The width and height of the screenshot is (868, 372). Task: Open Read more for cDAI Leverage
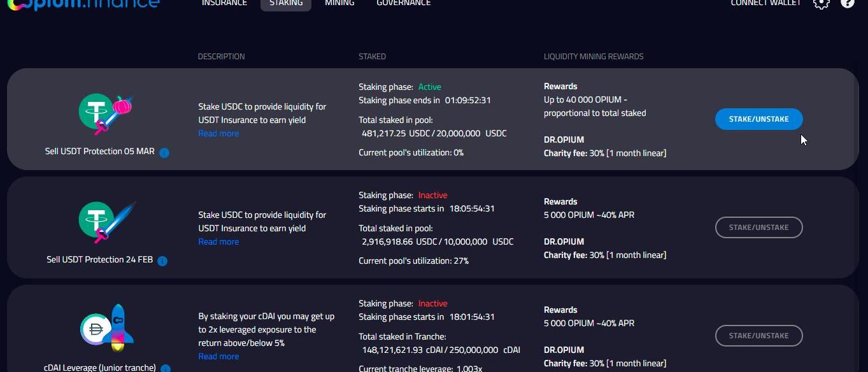218,356
